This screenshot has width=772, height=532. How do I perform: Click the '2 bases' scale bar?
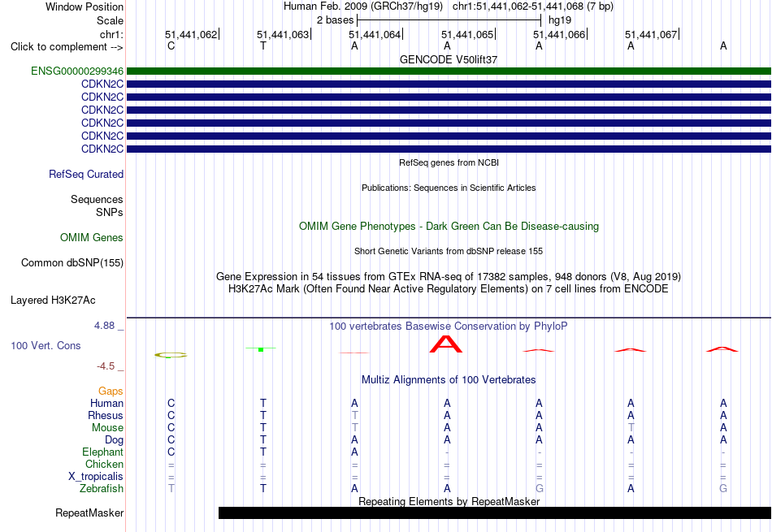point(449,20)
